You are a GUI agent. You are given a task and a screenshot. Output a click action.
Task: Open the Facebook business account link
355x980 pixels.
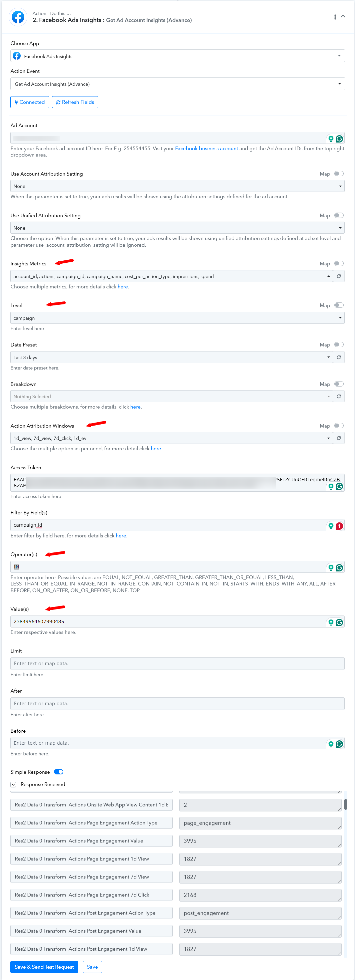[206, 149]
